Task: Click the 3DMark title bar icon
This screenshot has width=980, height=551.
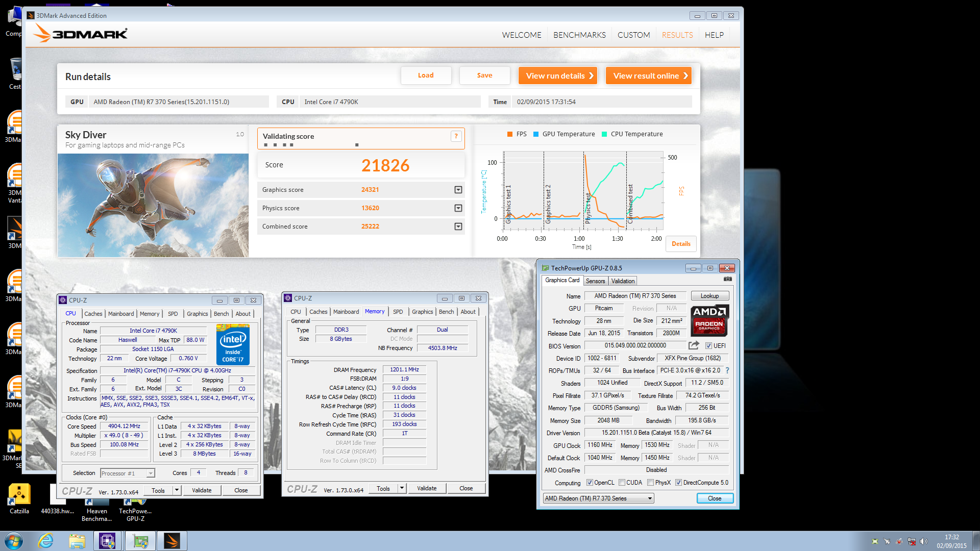Action: pyautogui.click(x=31, y=15)
